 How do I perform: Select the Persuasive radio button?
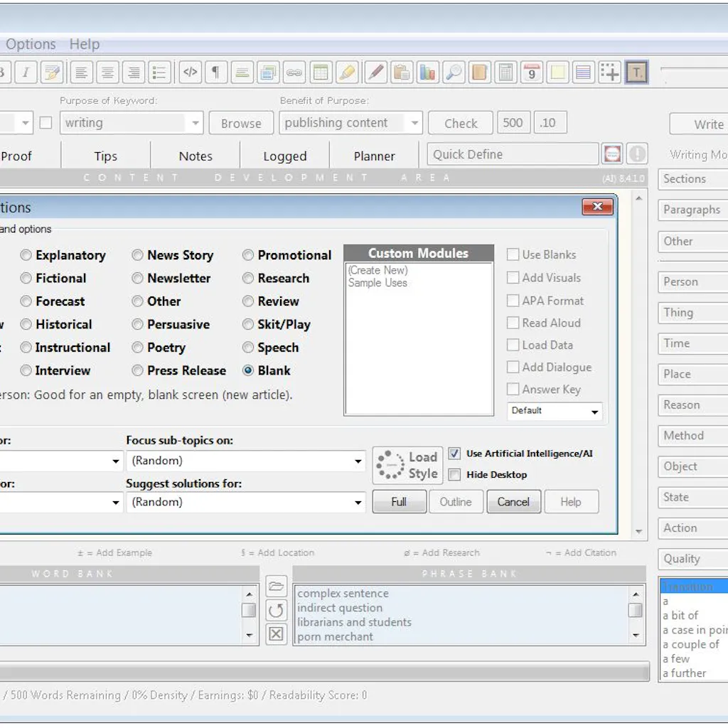click(138, 325)
